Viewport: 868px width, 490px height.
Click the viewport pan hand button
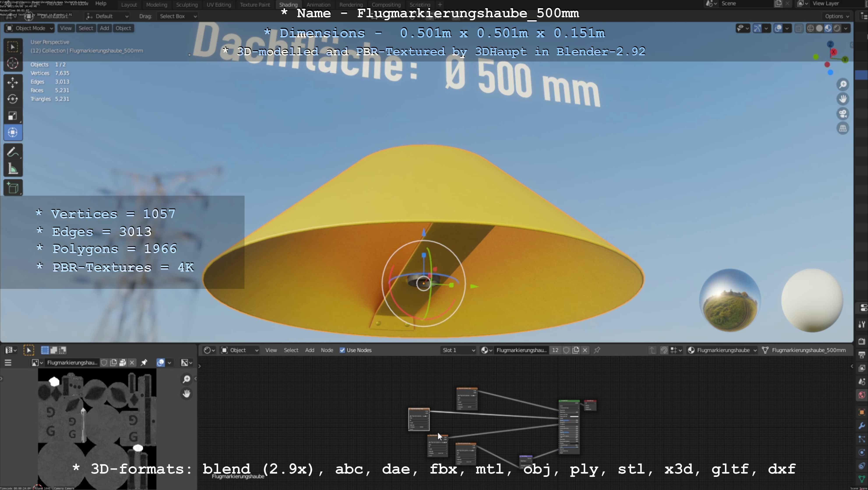[x=843, y=99]
